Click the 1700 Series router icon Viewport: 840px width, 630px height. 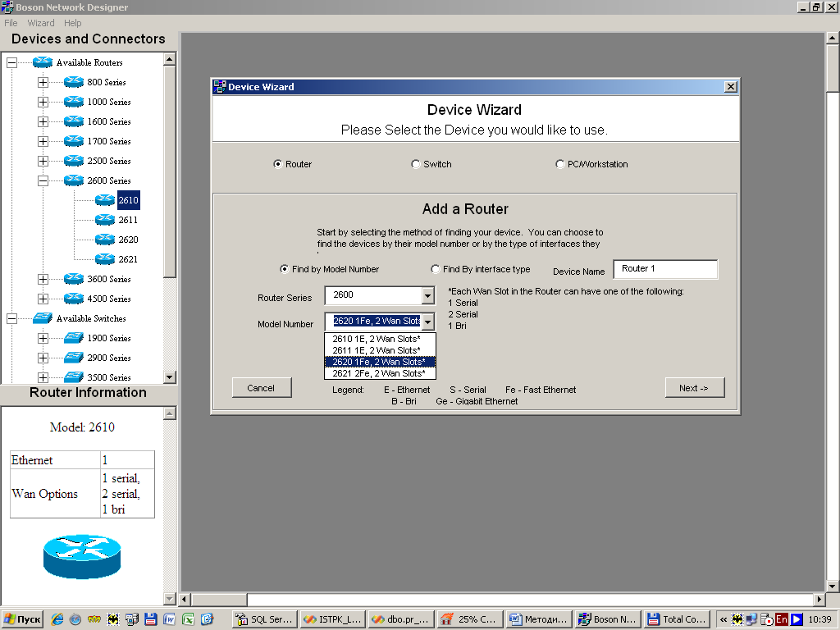pyautogui.click(x=73, y=141)
